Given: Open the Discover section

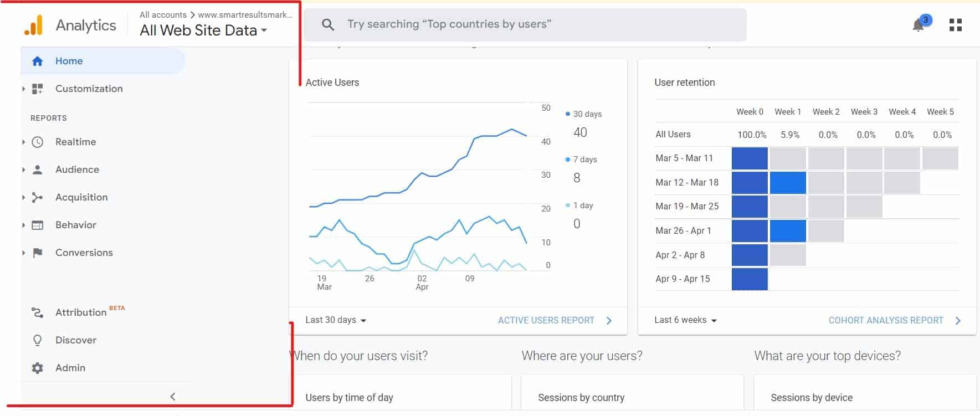Looking at the screenshot, I should (76, 340).
